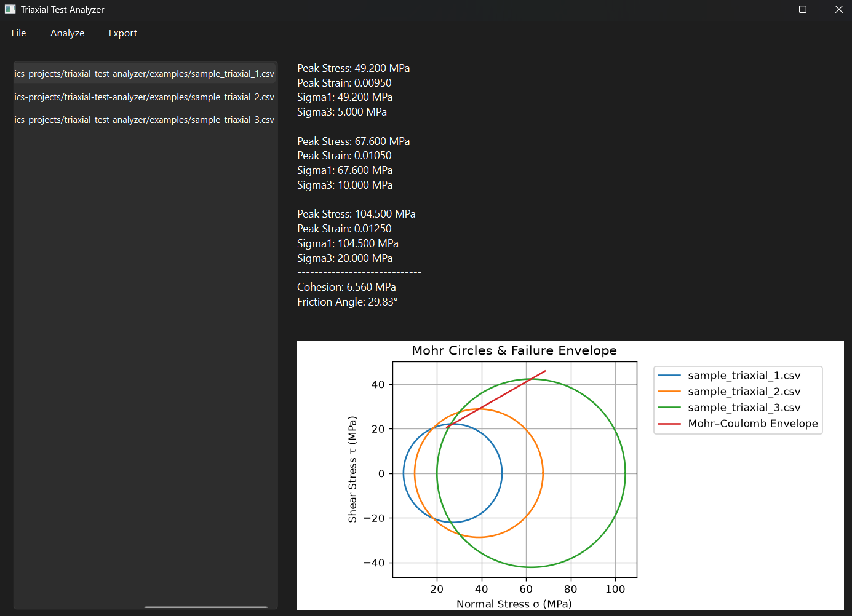Click the Triaxial Test Analyzer app icon
This screenshot has height=616, width=852.
tap(10, 9)
